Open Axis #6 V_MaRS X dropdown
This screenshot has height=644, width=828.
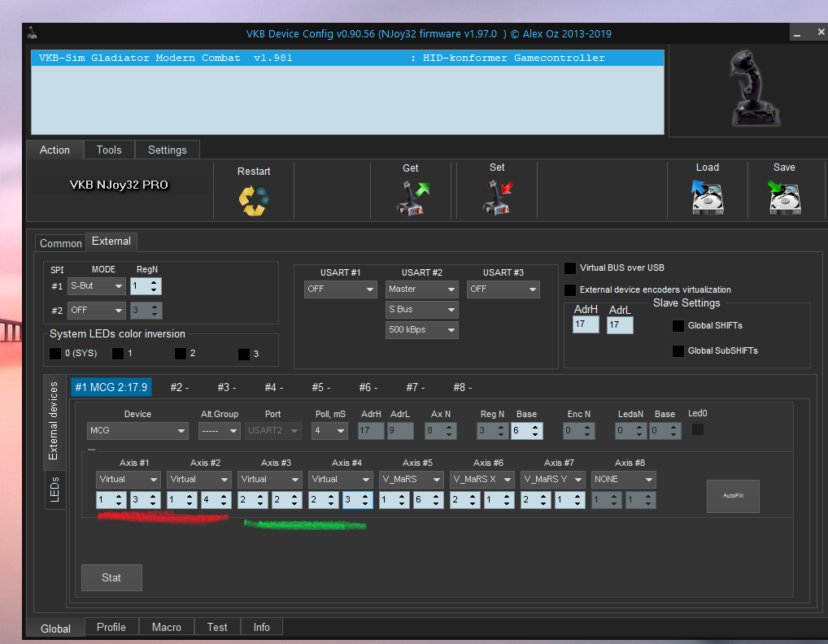click(x=482, y=479)
